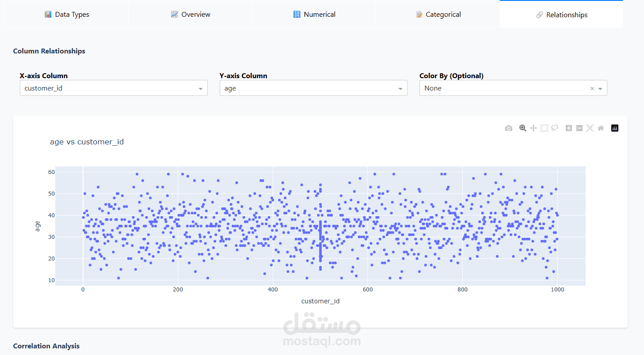
Task: Clear the Color By selection
Action: click(x=592, y=89)
